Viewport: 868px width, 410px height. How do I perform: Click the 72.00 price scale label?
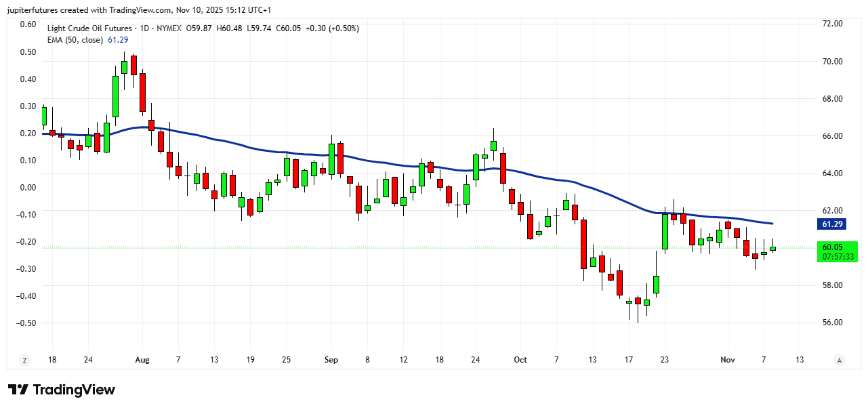(x=832, y=24)
